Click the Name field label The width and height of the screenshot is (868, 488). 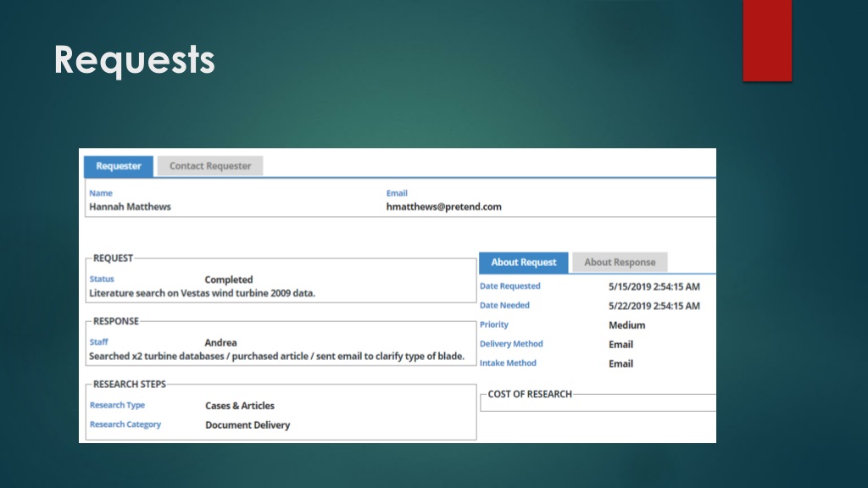click(x=101, y=193)
